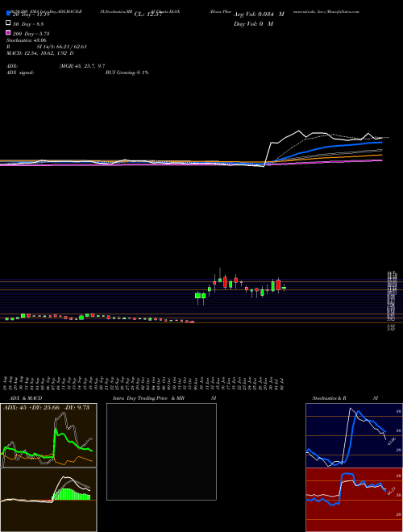The height and width of the screenshot is (532, 403).
Task: Open the red RSI mini chart
Action: coord(354,500)
